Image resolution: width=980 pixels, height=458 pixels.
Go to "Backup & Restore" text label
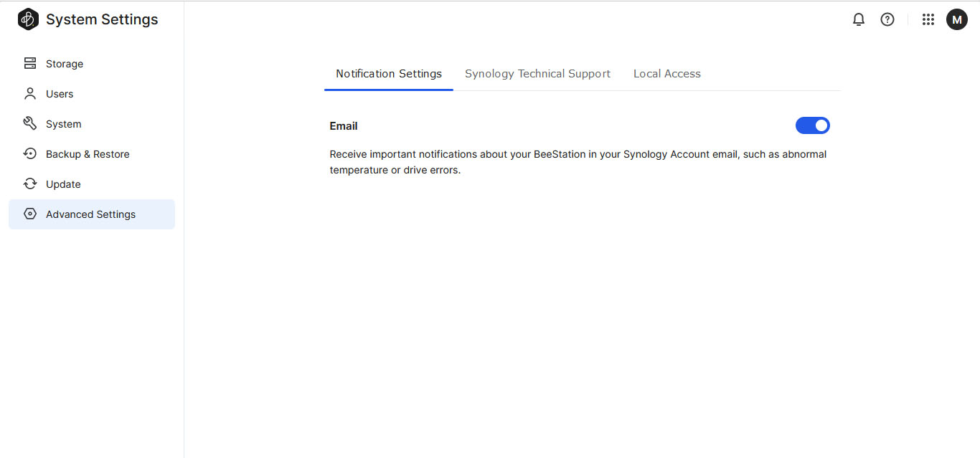click(88, 154)
